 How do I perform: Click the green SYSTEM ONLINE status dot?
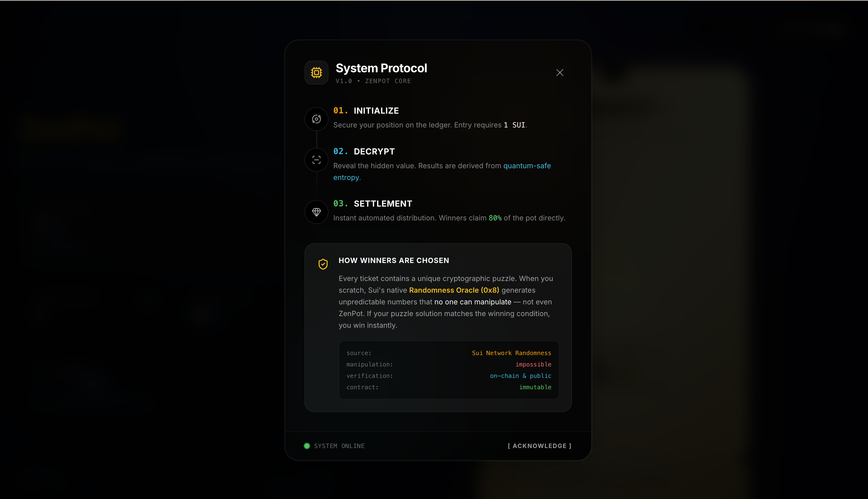click(307, 446)
